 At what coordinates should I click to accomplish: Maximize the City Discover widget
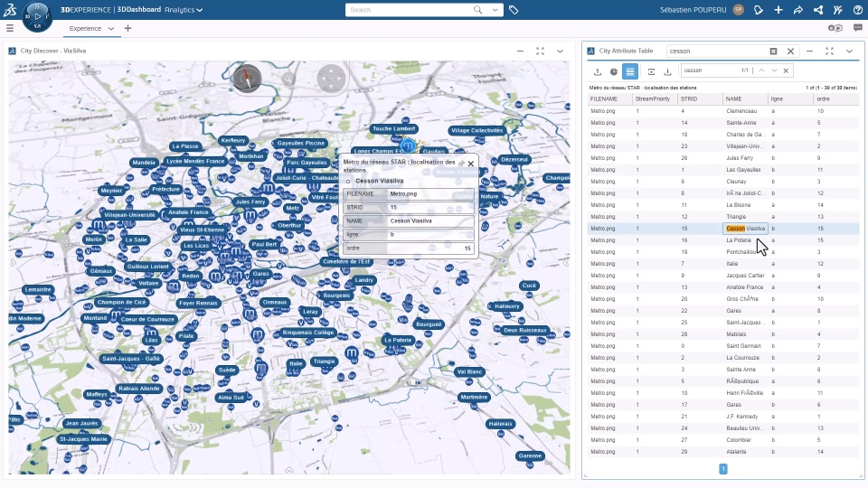pyautogui.click(x=541, y=51)
